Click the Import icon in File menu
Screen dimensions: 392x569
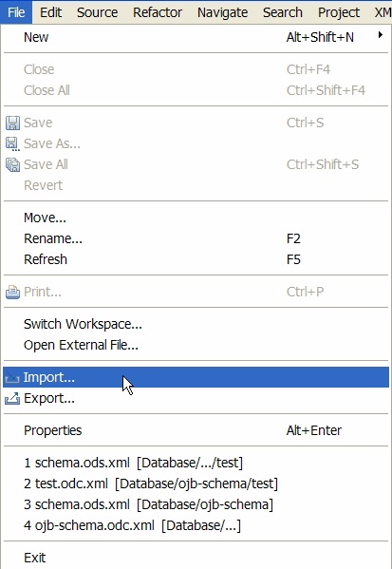pyautogui.click(x=12, y=378)
